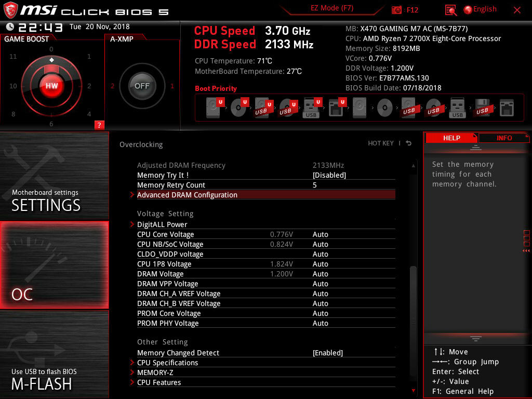The image size is (532, 399).
Task: Open the OC overclocking section
Action: [54, 265]
